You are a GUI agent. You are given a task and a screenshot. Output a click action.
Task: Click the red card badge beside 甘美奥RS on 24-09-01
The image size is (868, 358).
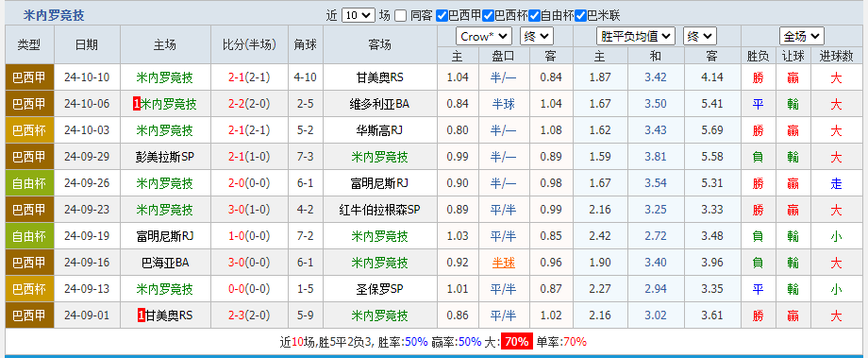click(142, 315)
